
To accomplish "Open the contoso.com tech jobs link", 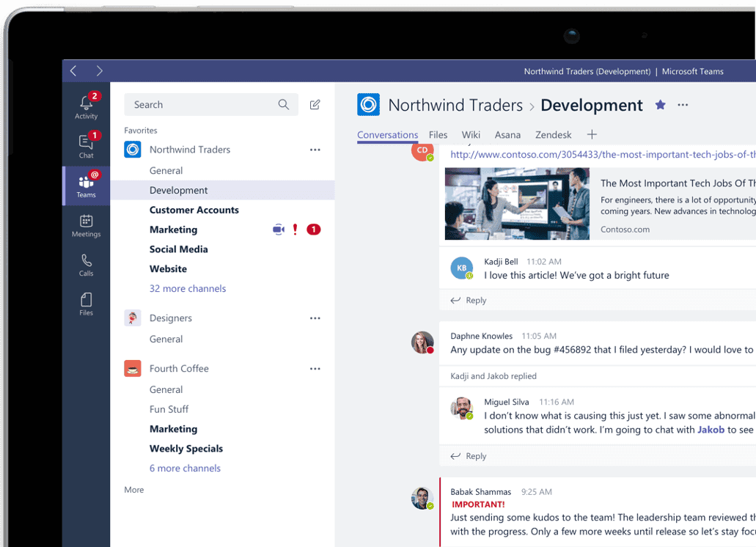I will (603, 155).
